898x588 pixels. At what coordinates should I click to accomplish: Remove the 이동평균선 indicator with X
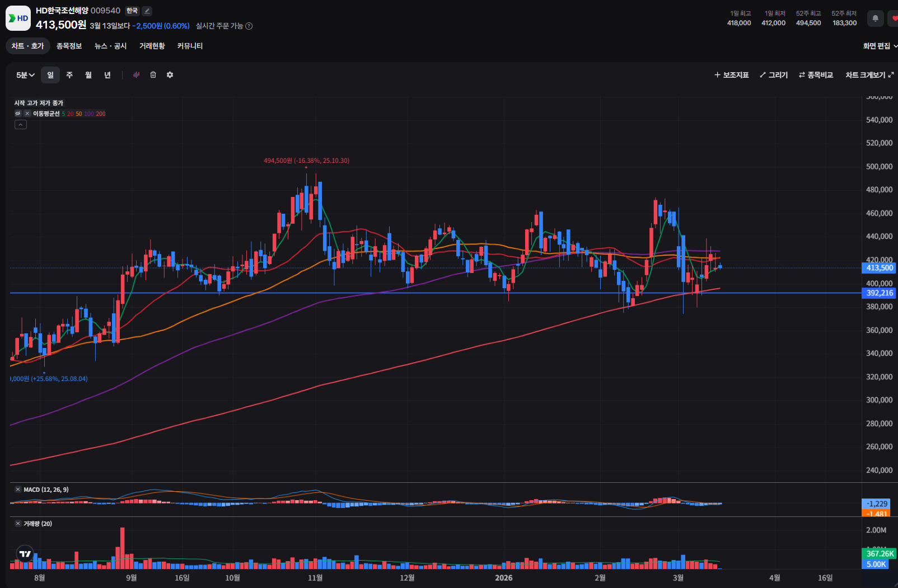[27, 114]
